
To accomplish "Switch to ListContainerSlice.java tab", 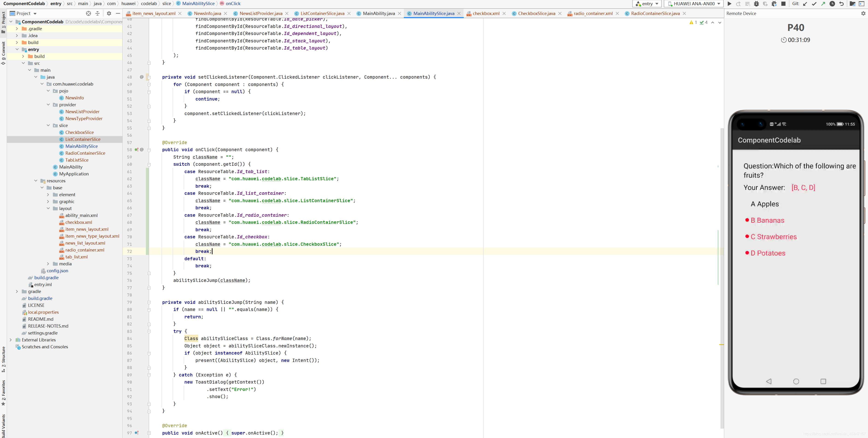I will 322,13.
